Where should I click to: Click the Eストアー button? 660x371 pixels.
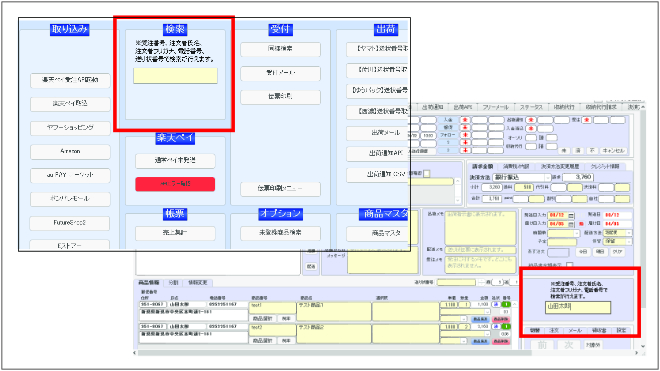tap(69, 245)
